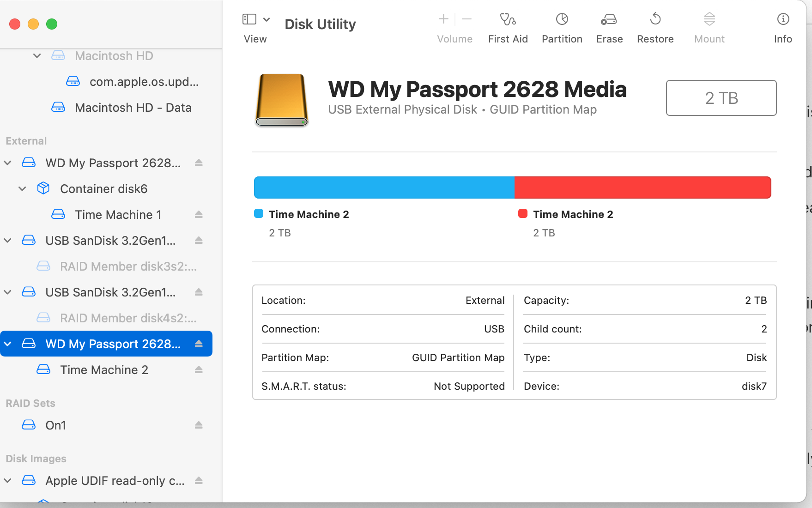Viewport: 812px width, 508px height.
Task: Open the Partition tool
Action: point(562,28)
